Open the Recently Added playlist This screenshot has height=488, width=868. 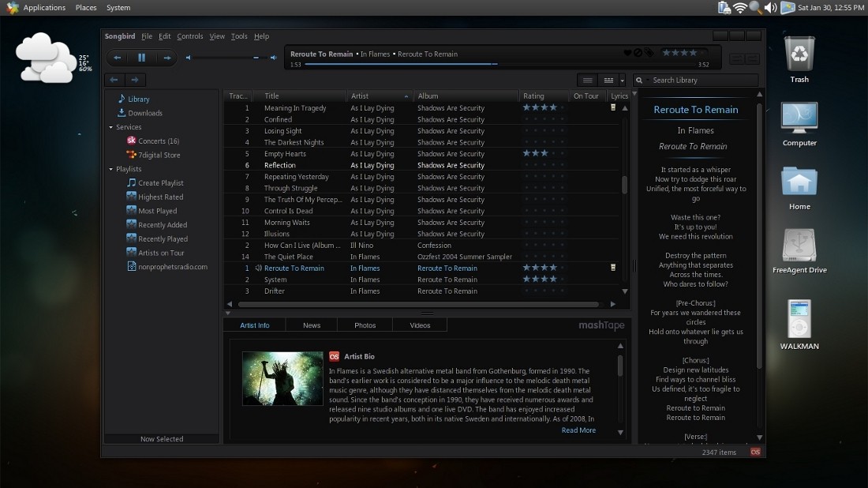click(x=163, y=225)
